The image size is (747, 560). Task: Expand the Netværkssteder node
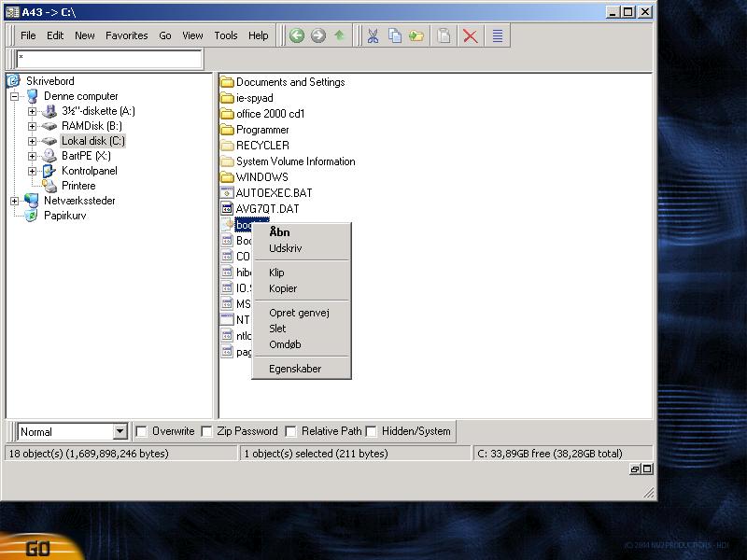tap(14, 201)
